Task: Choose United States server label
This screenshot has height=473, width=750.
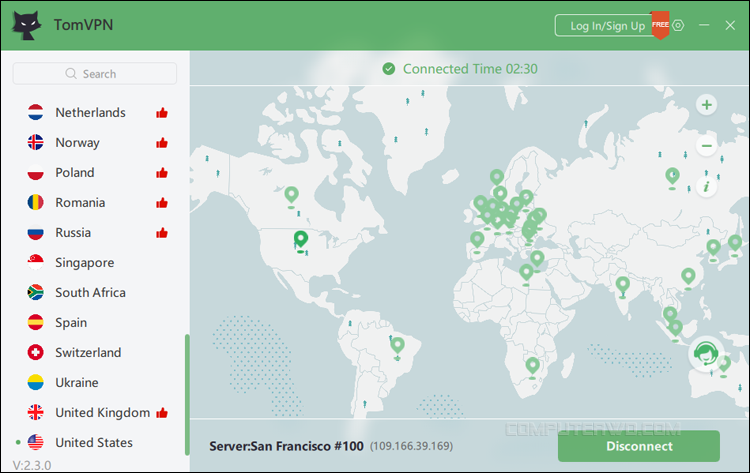Action: point(94,442)
